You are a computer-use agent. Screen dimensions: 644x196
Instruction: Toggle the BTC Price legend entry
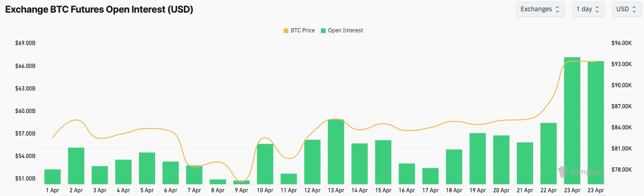pyautogui.click(x=299, y=30)
